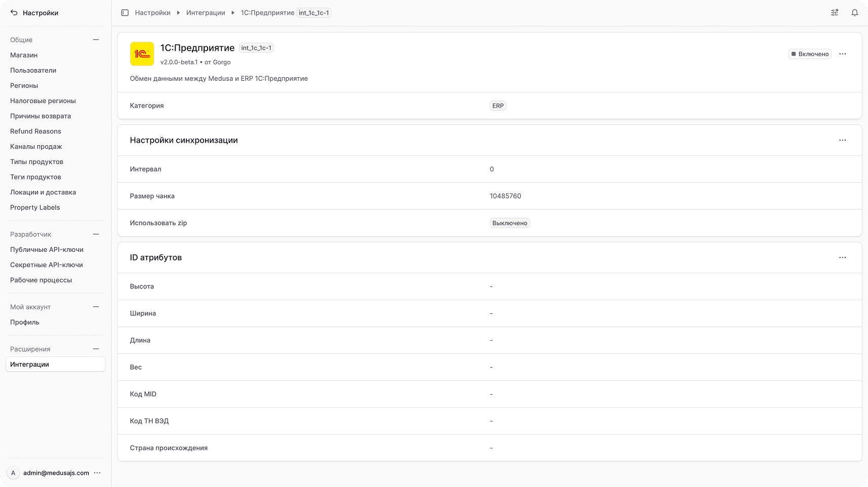The height and width of the screenshot is (487, 868).
Task: Click the Выключено zip status badge
Action: click(510, 223)
